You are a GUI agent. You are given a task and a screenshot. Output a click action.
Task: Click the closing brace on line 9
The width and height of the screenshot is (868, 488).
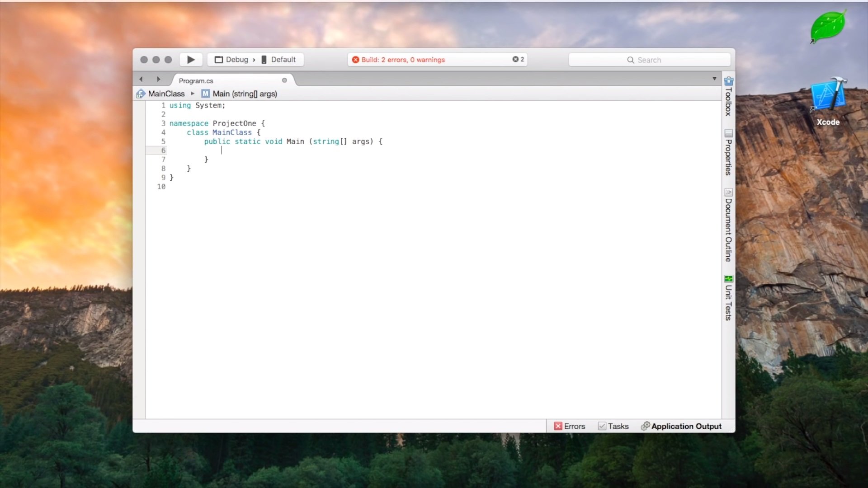coord(171,178)
